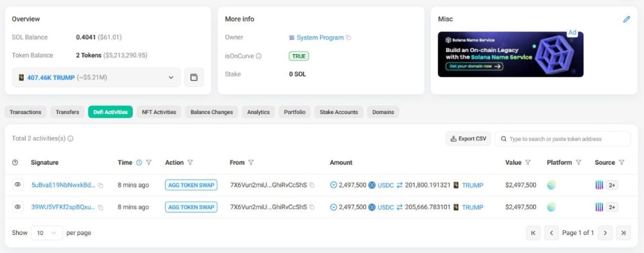This screenshot has width=644, height=253.
Task: Switch to the Domains tab
Action: pyautogui.click(x=383, y=112)
